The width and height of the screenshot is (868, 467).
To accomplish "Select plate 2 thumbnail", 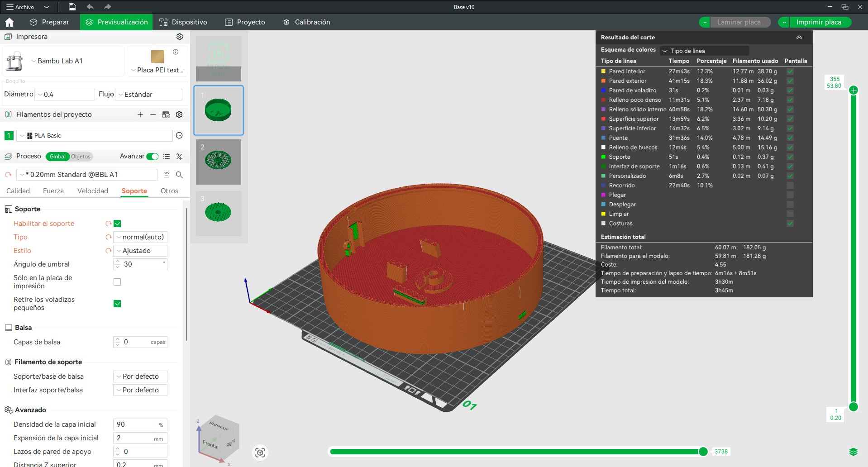I will 219,162.
